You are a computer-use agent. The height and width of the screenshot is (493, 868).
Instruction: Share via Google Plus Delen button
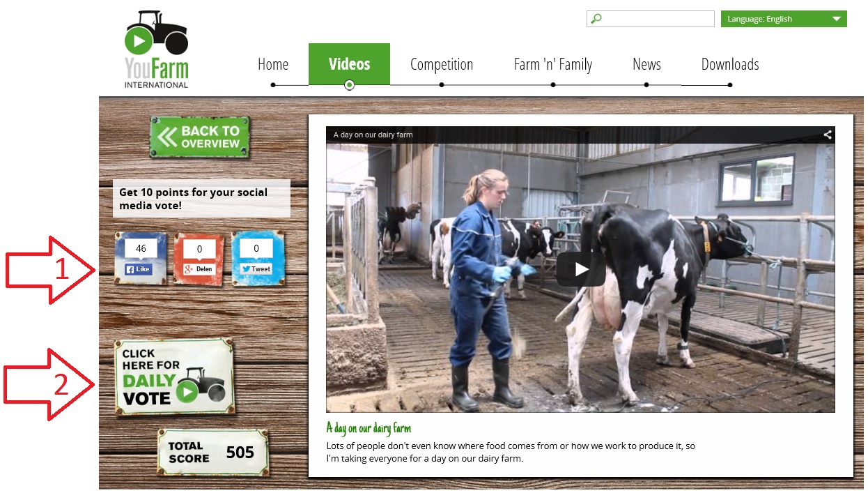(199, 269)
